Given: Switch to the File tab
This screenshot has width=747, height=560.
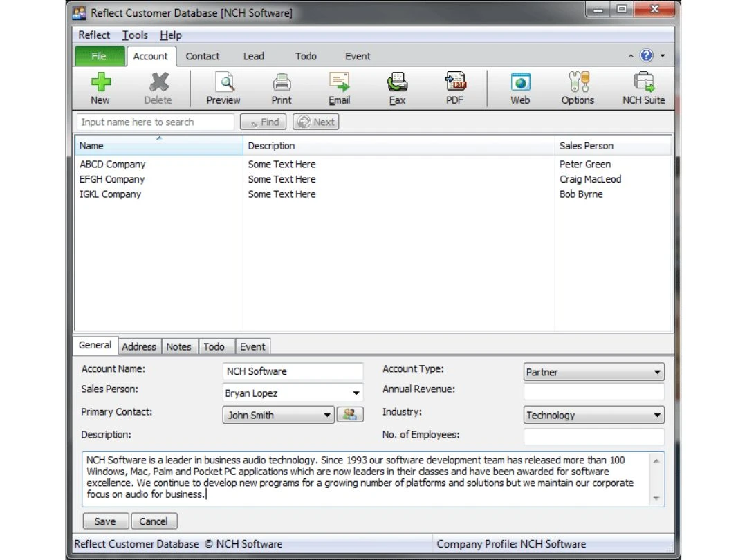Looking at the screenshot, I should pos(99,56).
